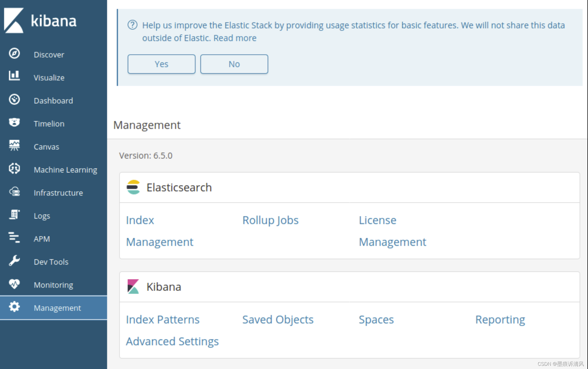This screenshot has height=369, width=588.
Task: Click the Discover compass icon
Action: 14,53
